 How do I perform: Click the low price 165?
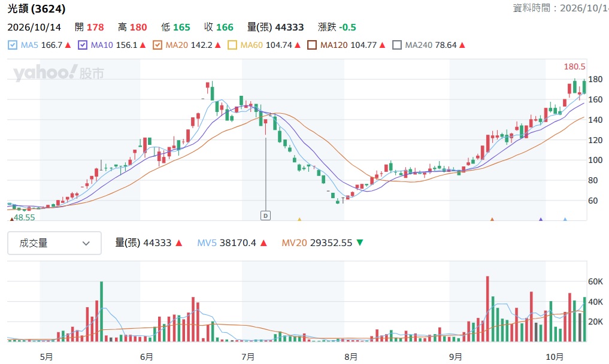pos(181,27)
